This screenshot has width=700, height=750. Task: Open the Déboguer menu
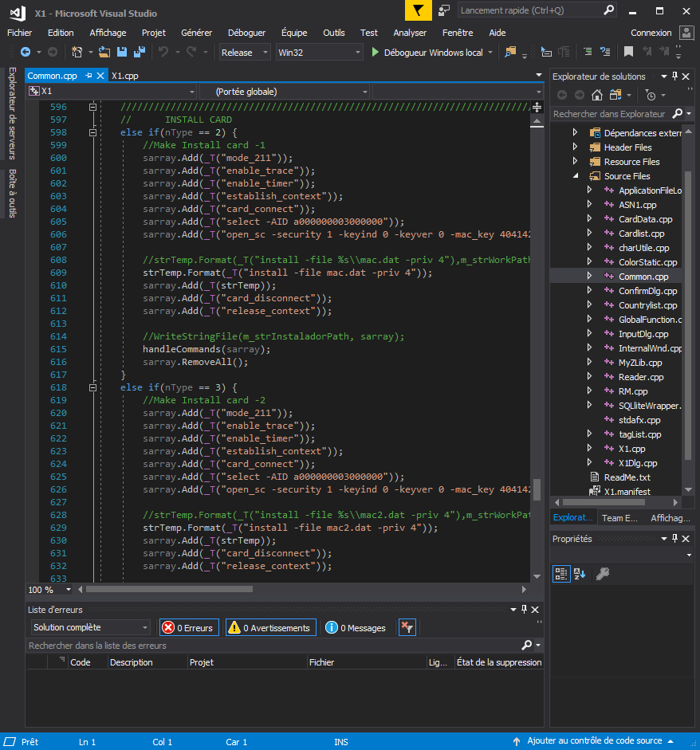click(x=246, y=33)
